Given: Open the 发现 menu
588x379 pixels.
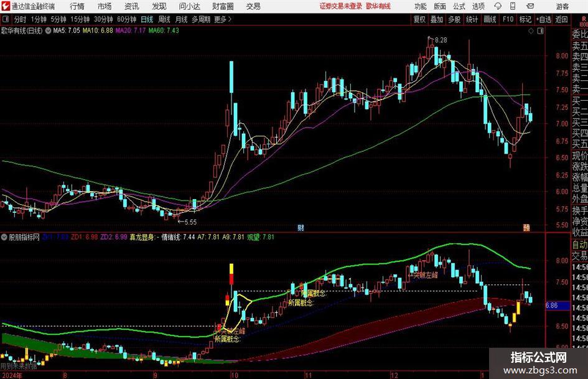Looking at the screenshot, I should point(159,6).
